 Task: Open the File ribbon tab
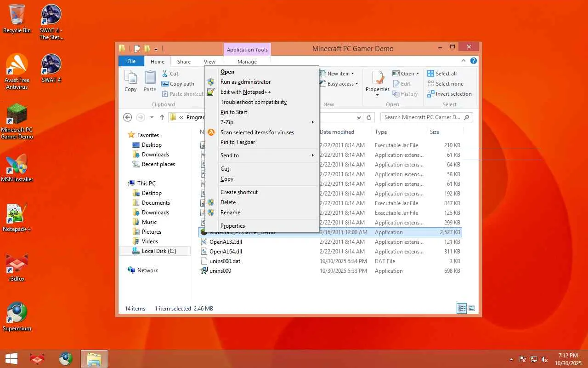(x=131, y=61)
